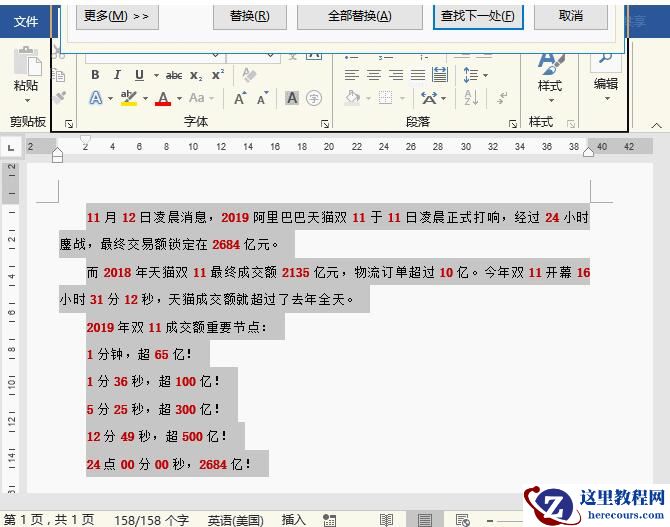Image resolution: width=670 pixels, height=527 pixels.
Task: Open line spacing dropdown arrow
Action: tap(486, 76)
